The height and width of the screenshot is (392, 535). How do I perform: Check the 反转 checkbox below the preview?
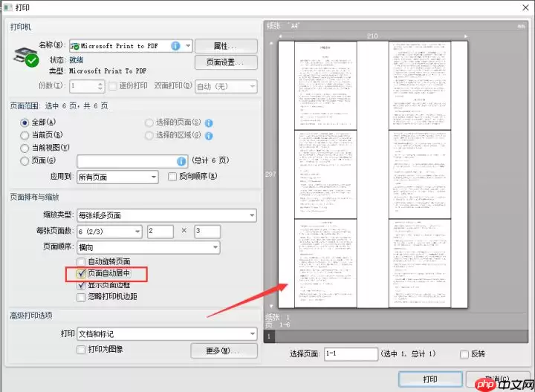tap(464, 354)
